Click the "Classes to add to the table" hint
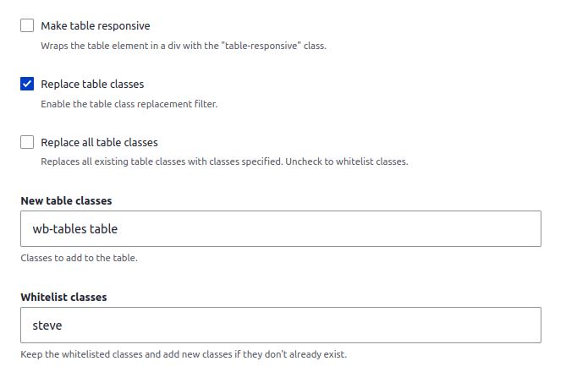Image resolution: width=588 pixels, height=383 pixels. 79,258
